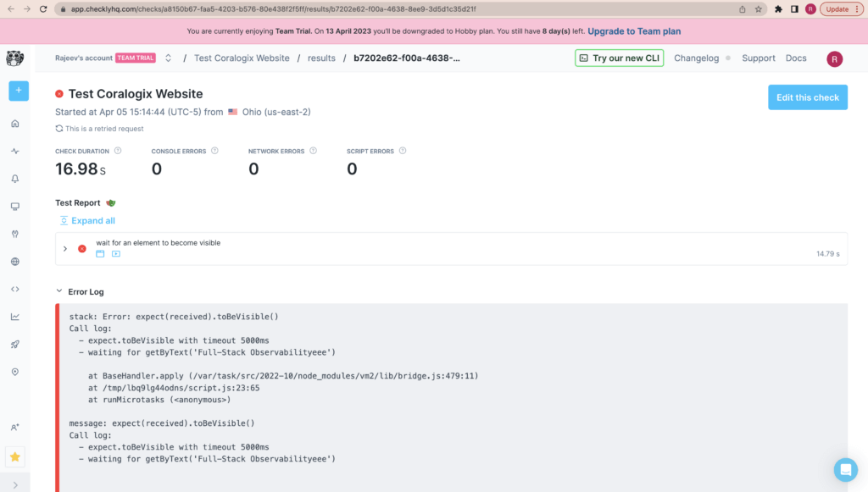Open the chat support bubble
Image resolution: width=868 pixels, height=492 pixels.
click(845, 470)
